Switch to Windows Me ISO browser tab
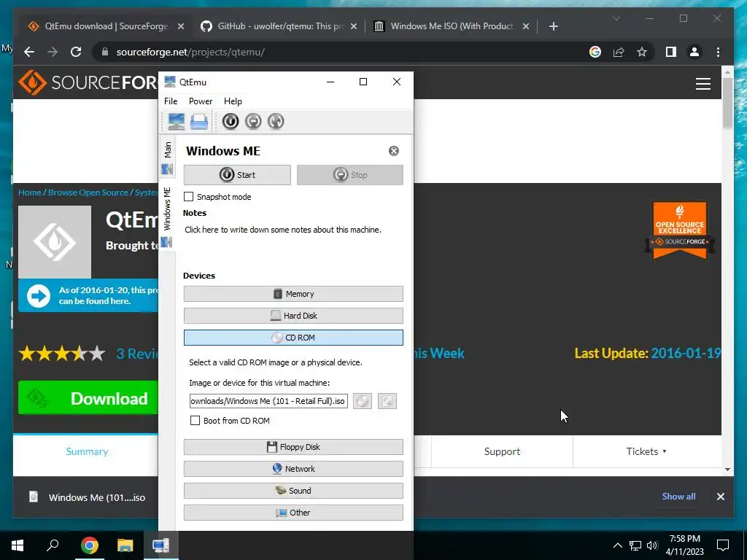This screenshot has width=747, height=560. (x=452, y=26)
